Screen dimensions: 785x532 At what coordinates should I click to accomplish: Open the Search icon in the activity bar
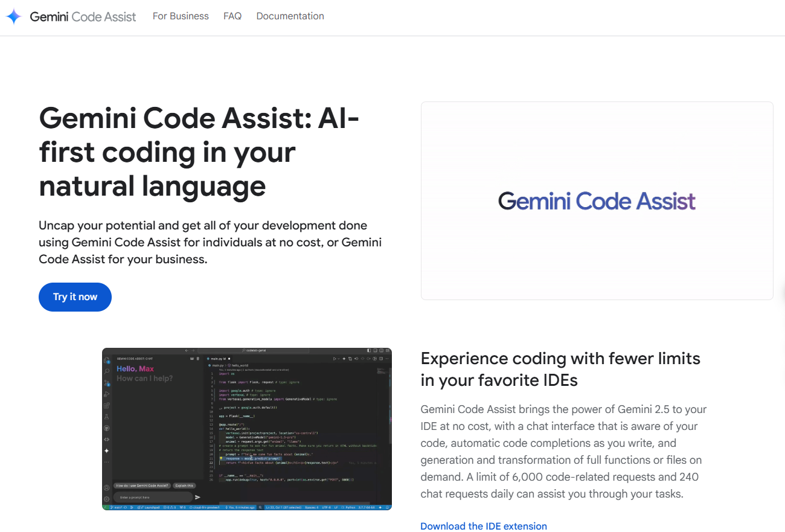(106, 371)
